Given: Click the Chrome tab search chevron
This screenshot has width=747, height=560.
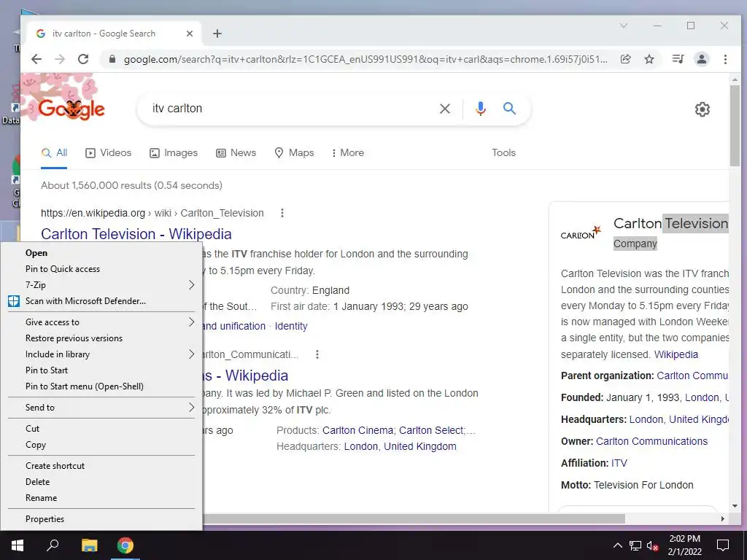Looking at the screenshot, I should (x=624, y=26).
